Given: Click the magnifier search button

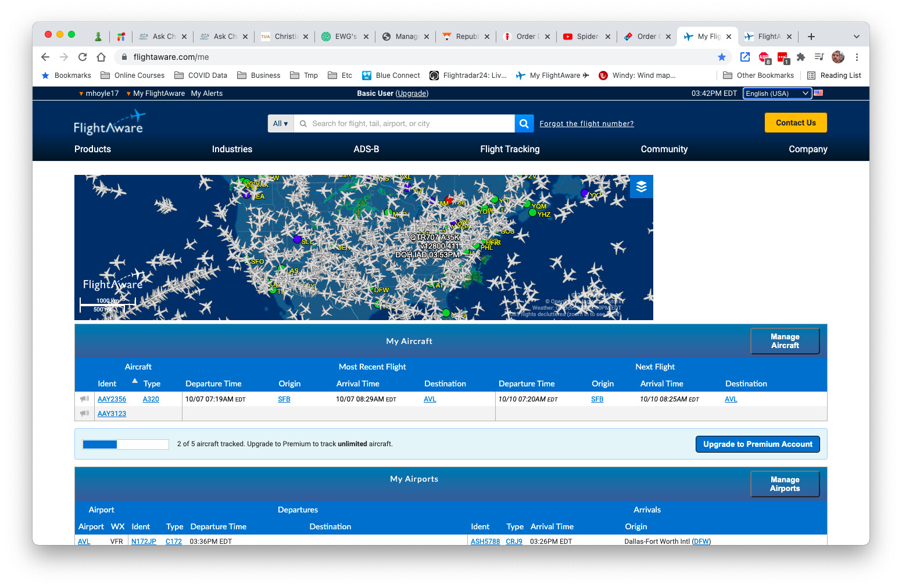Looking at the screenshot, I should coord(524,123).
